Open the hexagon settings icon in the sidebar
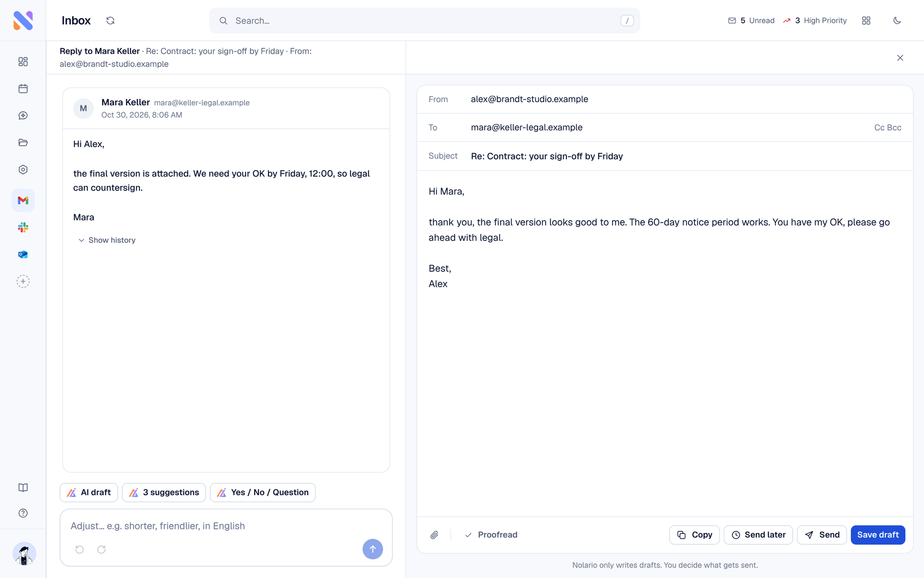Screen dimensions: 924x578 (x=23, y=169)
